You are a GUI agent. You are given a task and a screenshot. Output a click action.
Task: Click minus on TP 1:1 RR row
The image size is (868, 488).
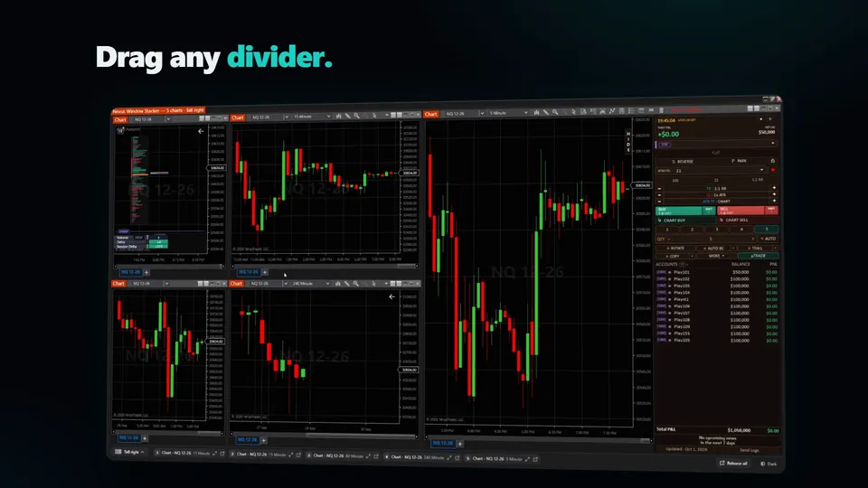[x=659, y=189]
